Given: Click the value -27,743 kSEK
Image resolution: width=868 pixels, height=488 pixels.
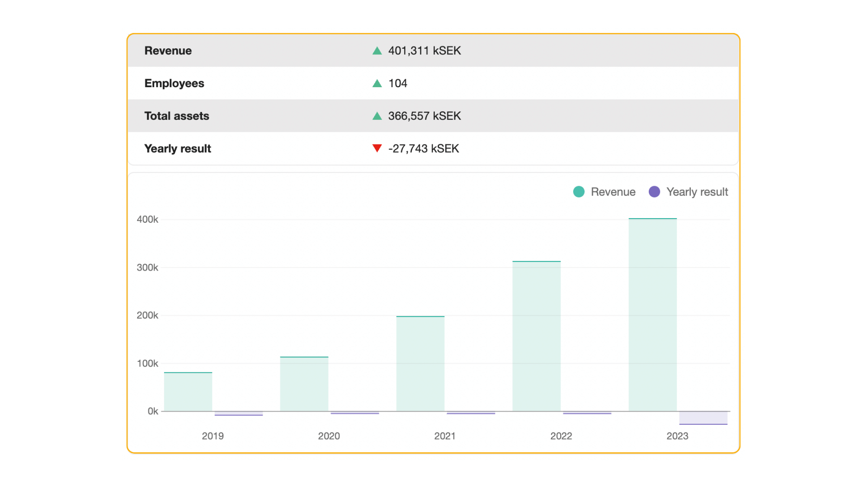Looking at the screenshot, I should (x=424, y=149).
